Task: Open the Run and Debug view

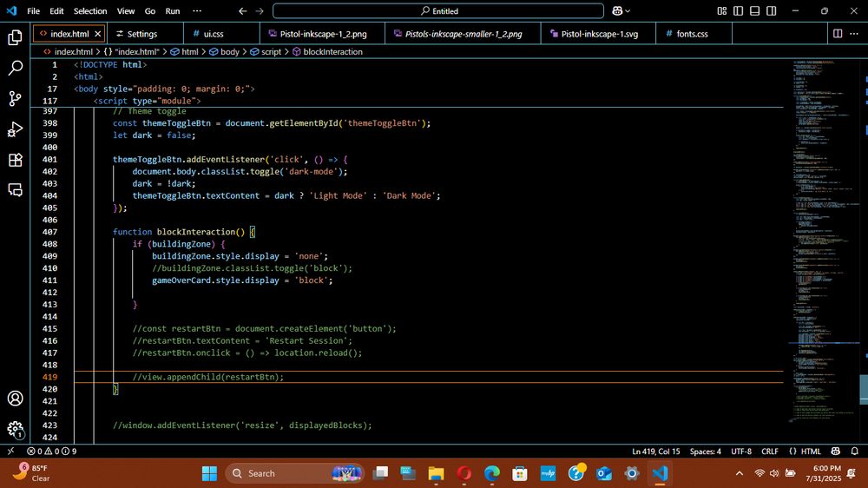Action: [15, 129]
